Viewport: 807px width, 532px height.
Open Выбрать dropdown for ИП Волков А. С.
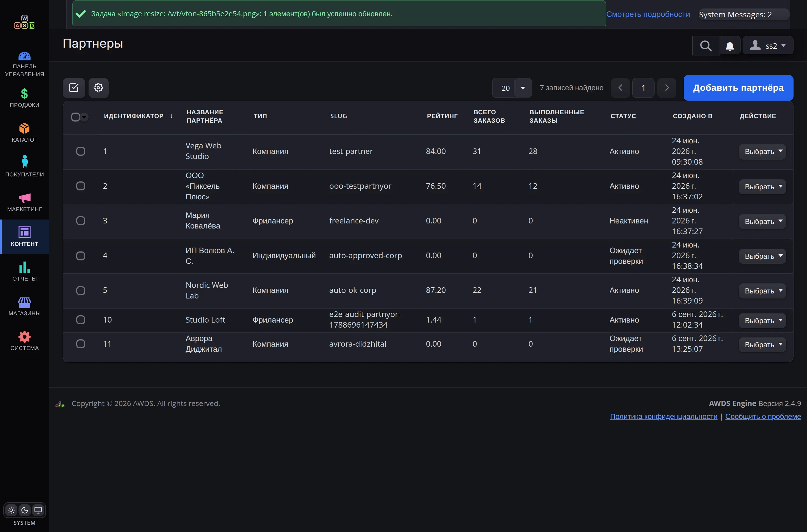point(762,256)
